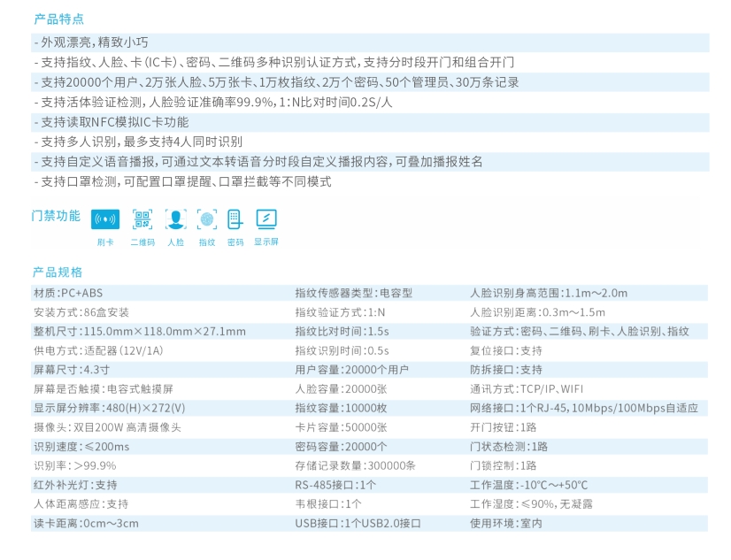Click the 工作温度 specification entry
731x560 pixels.
(x=528, y=484)
